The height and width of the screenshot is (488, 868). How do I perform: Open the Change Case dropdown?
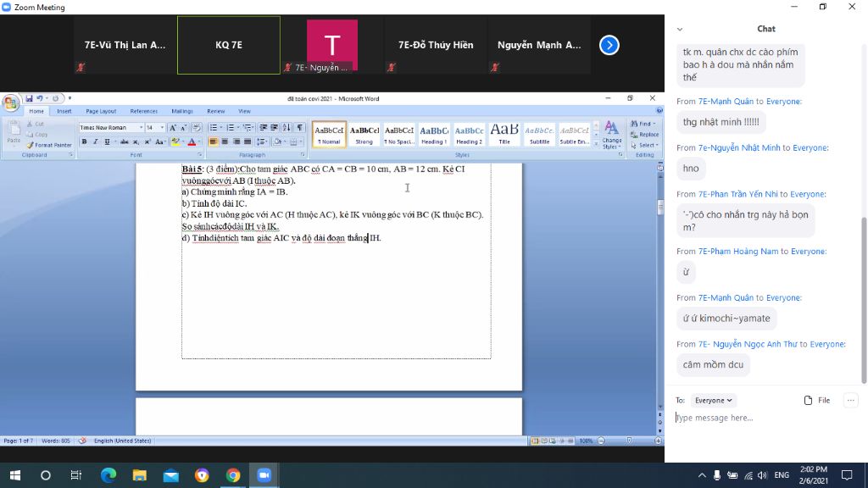coord(160,142)
